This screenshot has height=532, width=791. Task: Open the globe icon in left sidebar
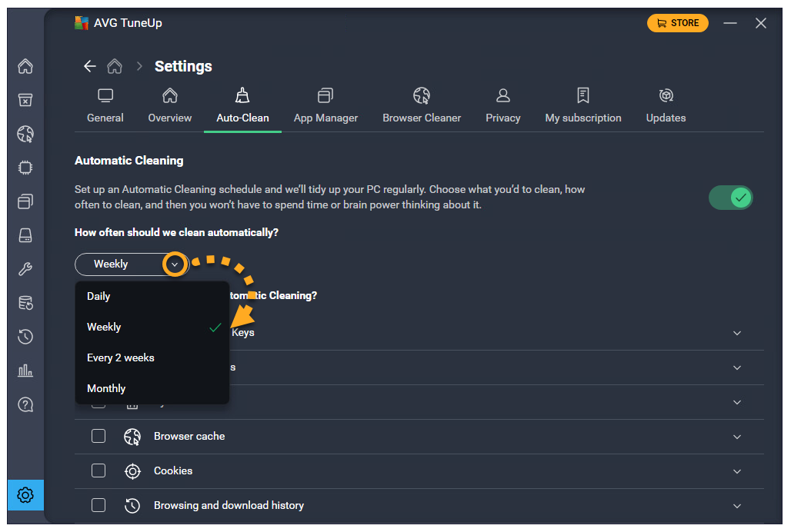pyautogui.click(x=25, y=134)
